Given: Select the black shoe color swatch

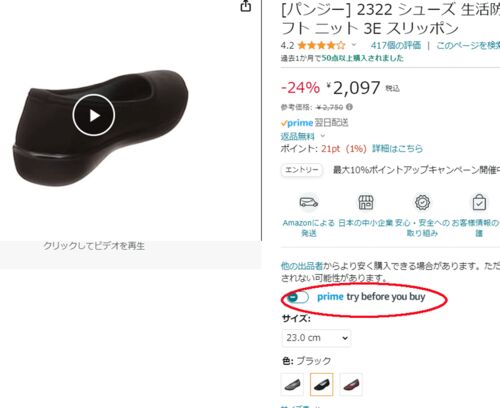Looking at the screenshot, I should click(x=321, y=384).
